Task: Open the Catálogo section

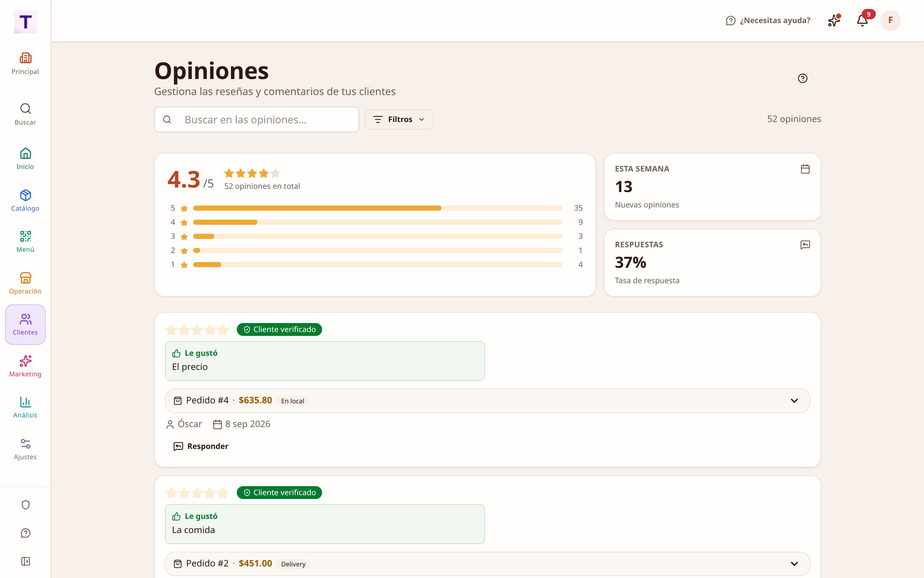Action: point(25,200)
